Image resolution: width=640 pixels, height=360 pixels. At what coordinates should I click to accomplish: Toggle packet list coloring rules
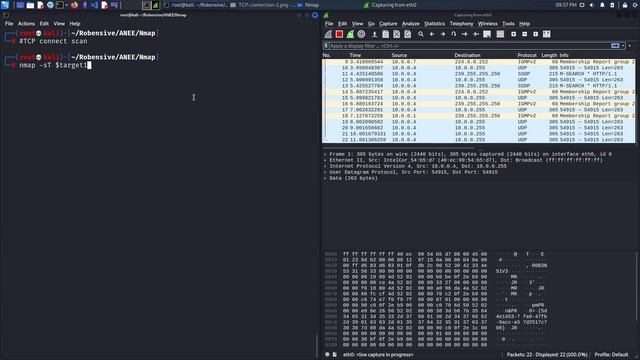500,34
